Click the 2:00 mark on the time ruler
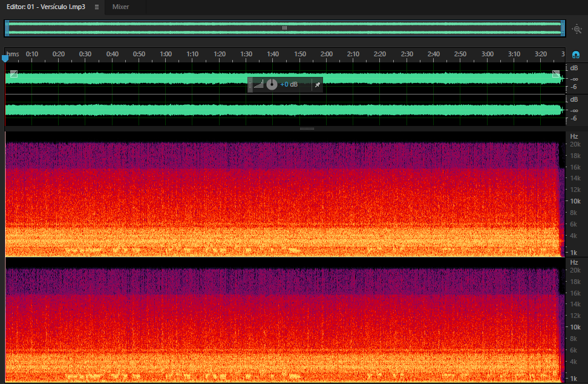The image size is (588, 384). [x=326, y=54]
